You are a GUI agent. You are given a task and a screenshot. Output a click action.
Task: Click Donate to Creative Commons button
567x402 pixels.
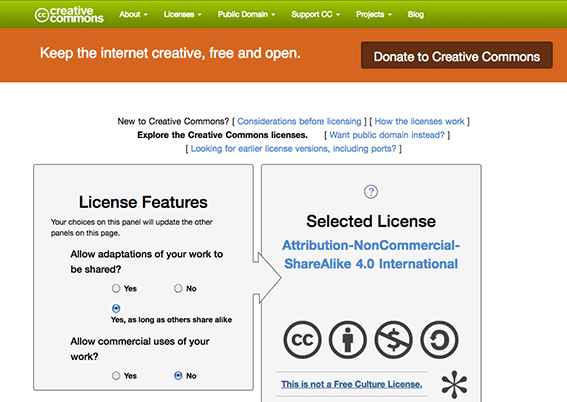(457, 55)
